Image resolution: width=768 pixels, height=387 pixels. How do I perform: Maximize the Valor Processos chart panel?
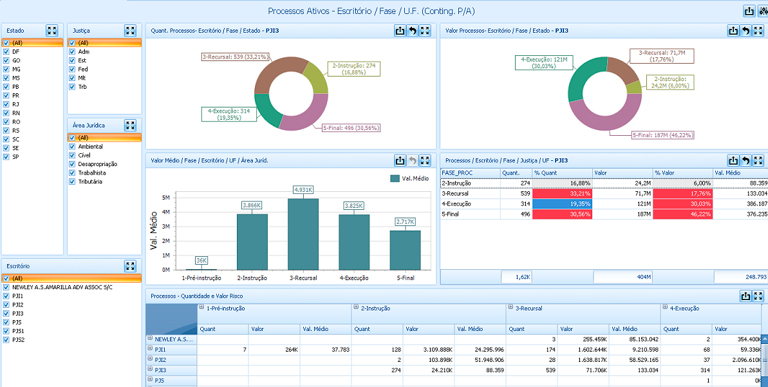pyautogui.click(x=758, y=30)
